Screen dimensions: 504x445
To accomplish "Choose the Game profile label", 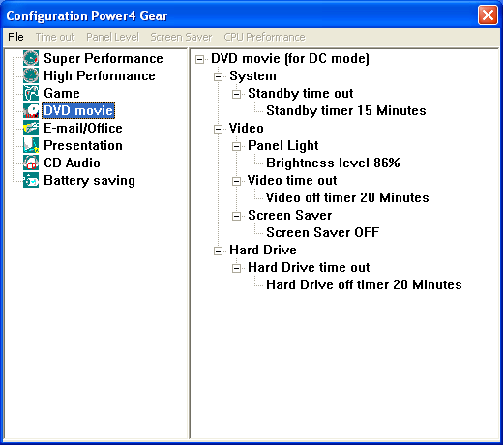I will [x=62, y=93].
